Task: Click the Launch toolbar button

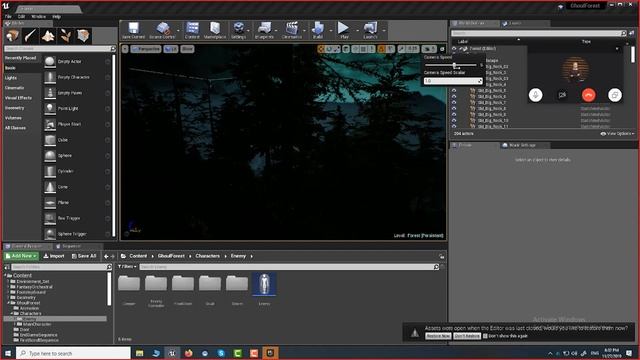Action: tap(370, 30)
